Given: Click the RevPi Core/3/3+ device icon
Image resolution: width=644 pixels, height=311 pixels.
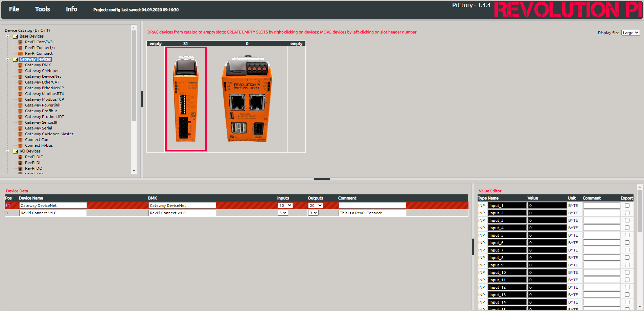Looking at the screenshot, I should [20, 42].
